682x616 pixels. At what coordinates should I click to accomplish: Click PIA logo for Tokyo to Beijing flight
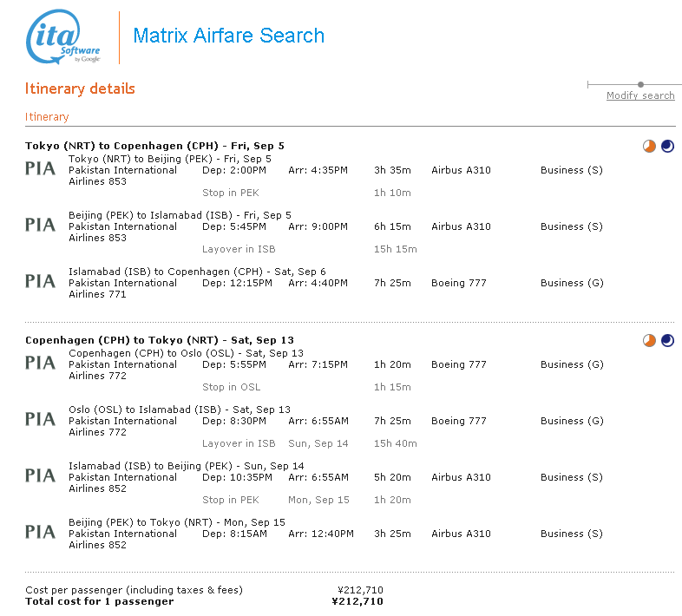pos(41,168)
